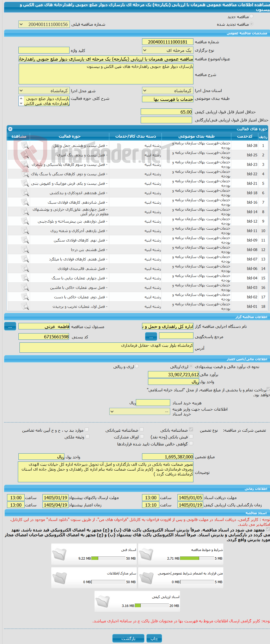270x644 pixels.
Task: Click the شماره مناقصه number field
Action: point(168,42)
